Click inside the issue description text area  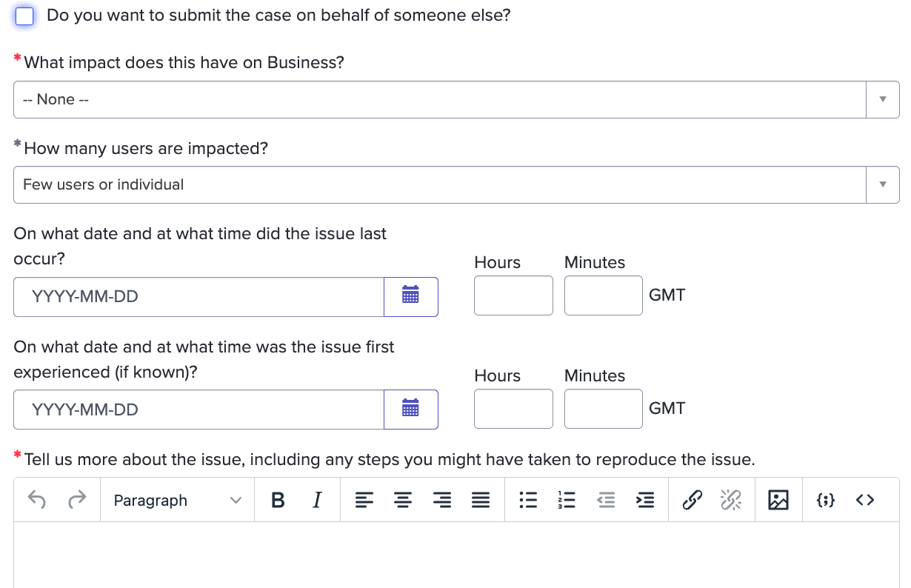455,555
